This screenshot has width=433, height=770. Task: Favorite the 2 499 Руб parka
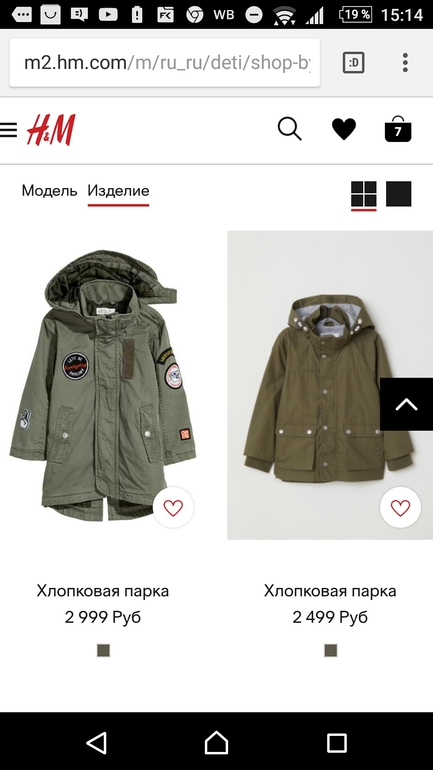(x=400, y=508)
